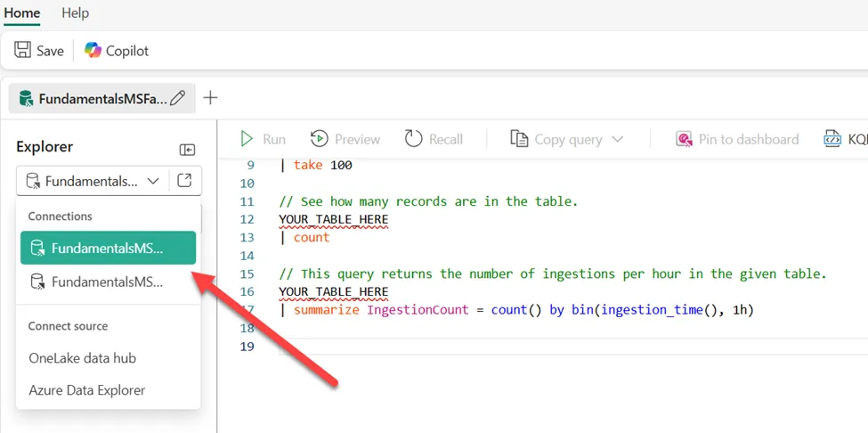Click comment about ingestions per hour
The image size is (868, 433).
[553, 274]
